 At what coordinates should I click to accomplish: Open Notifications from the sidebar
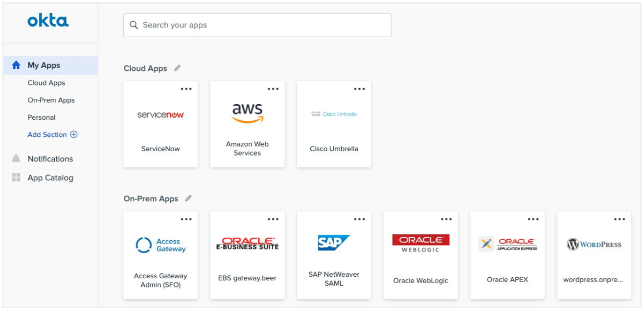tap(50, 159)
